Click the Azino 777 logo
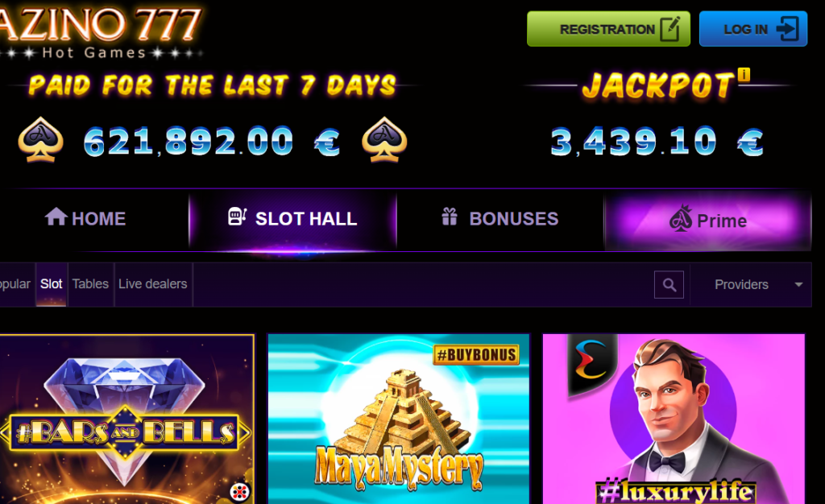Screen dimensions: 825x504 [x=101, y=31]
